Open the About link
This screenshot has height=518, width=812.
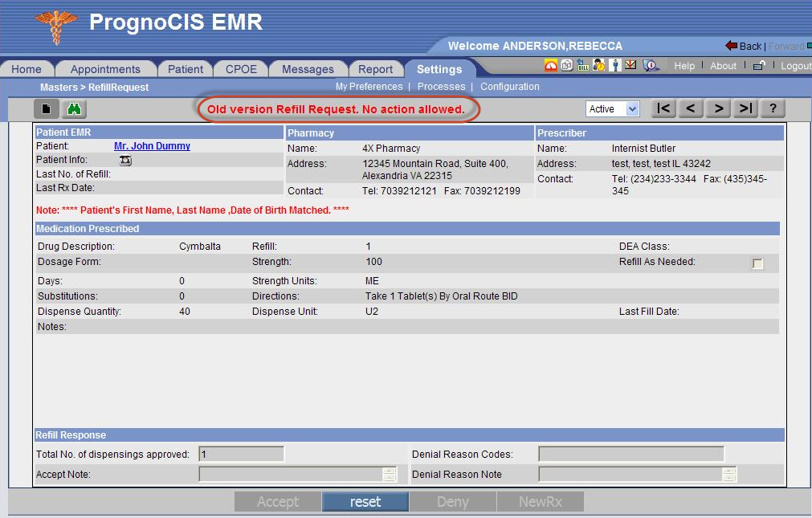point(723,66)
